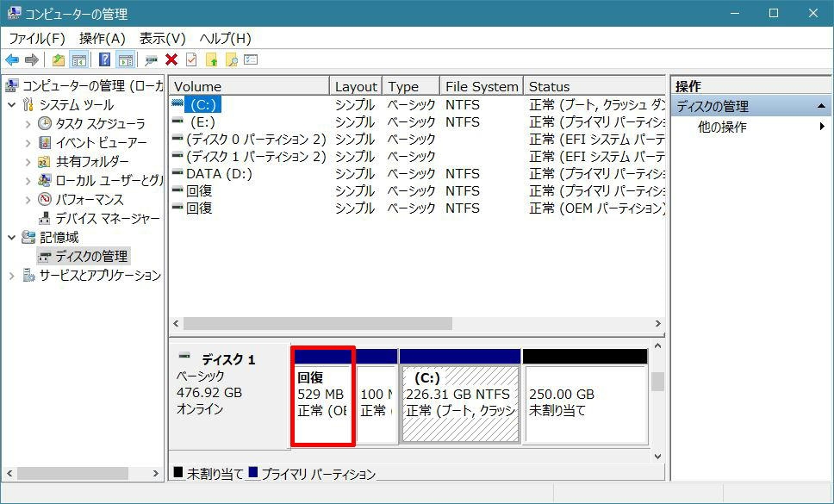
Task: Click the システム ツール tools icon
Action: tap(28, 105)
